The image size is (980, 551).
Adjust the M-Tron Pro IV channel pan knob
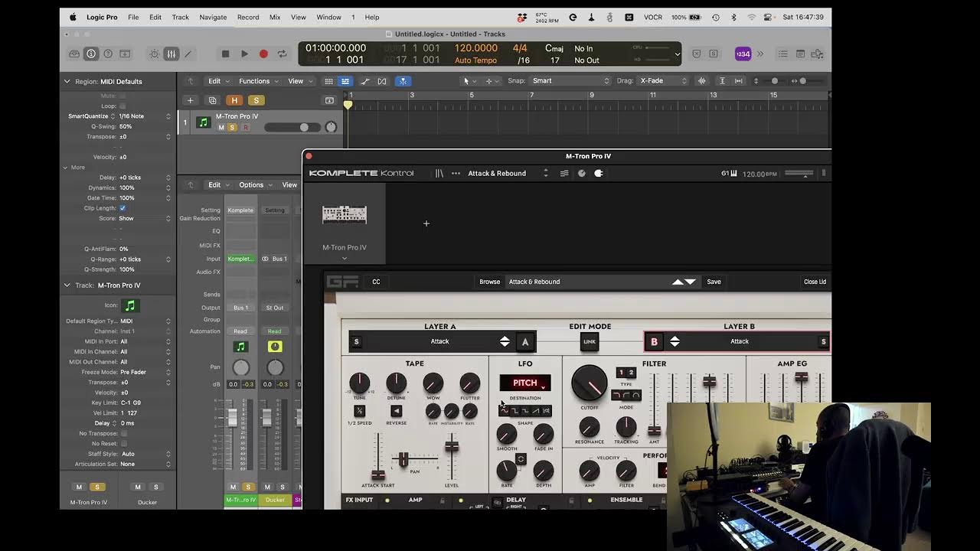[240, 368]
